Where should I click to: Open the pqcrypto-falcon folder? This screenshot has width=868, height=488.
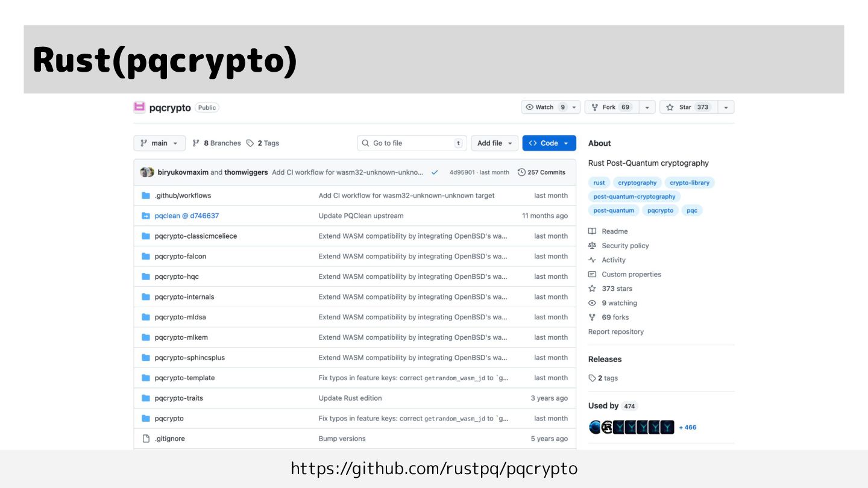(180, 256)
